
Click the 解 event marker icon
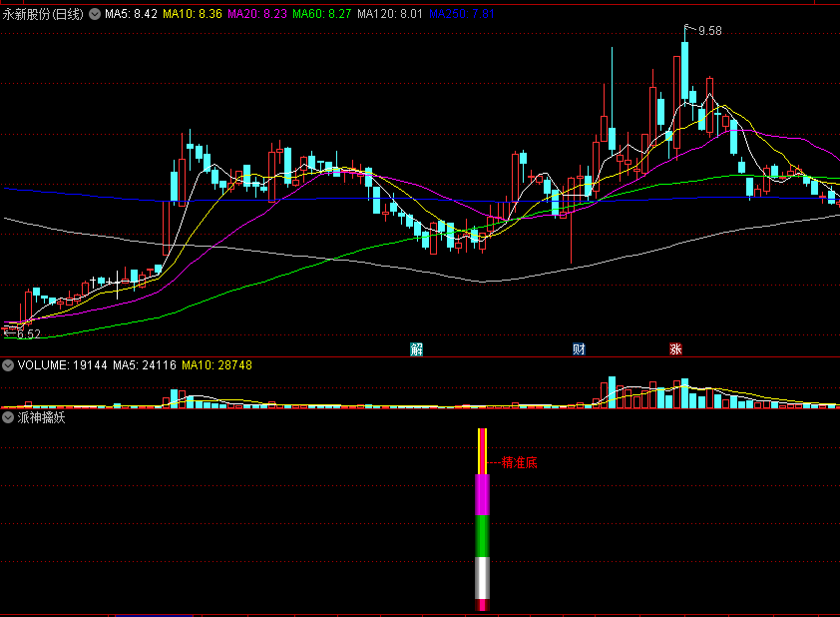coord(416,349)
